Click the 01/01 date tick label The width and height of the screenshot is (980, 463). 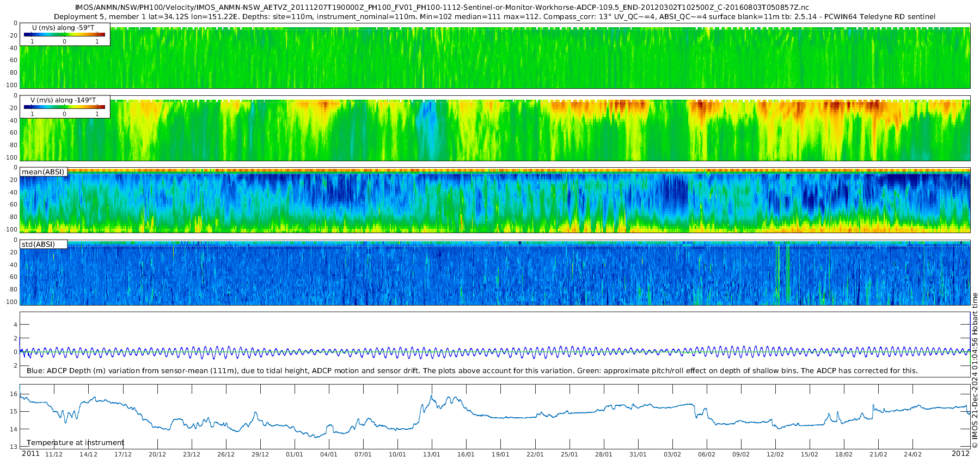tap(295, 455)
